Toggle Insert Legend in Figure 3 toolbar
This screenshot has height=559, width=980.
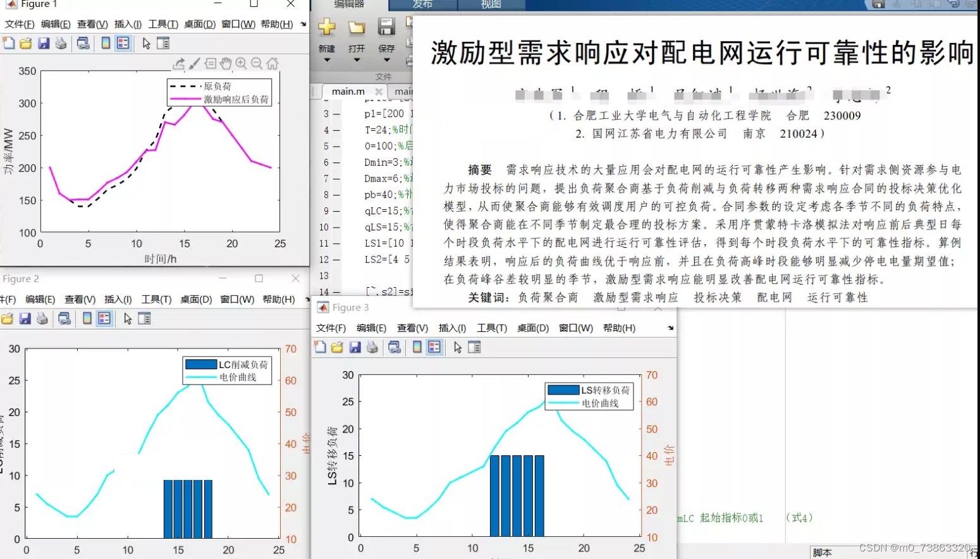click(x=434, y=347)
